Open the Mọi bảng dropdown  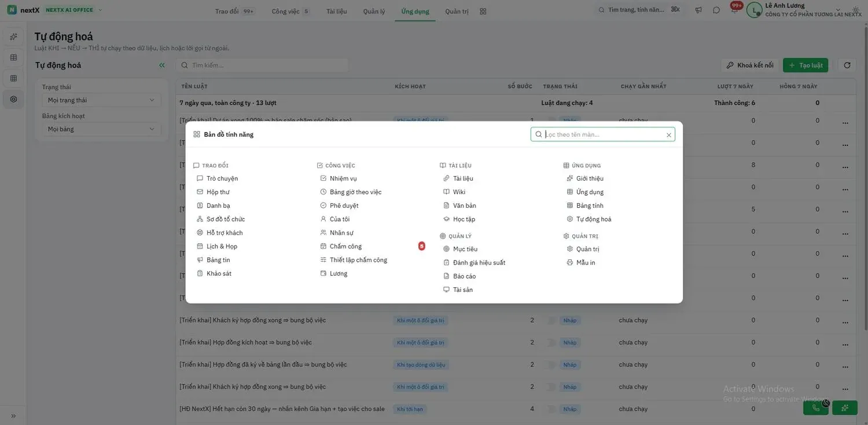[x=101, y=129]
